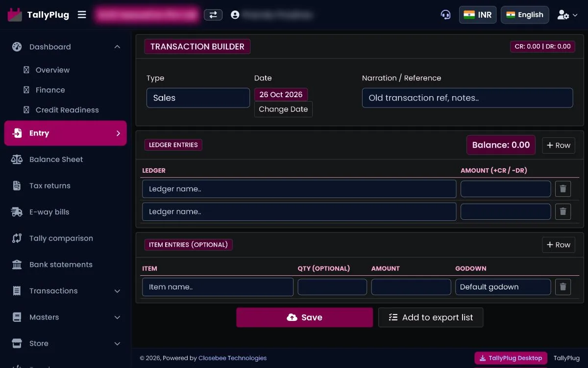
Task: Click the Tax returns document icon
Action: [17, 185]
